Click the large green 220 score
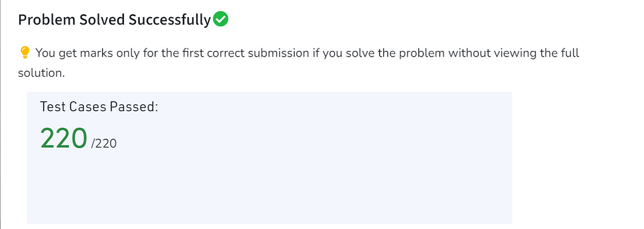644x229 pixels. [x=64, y=139]
